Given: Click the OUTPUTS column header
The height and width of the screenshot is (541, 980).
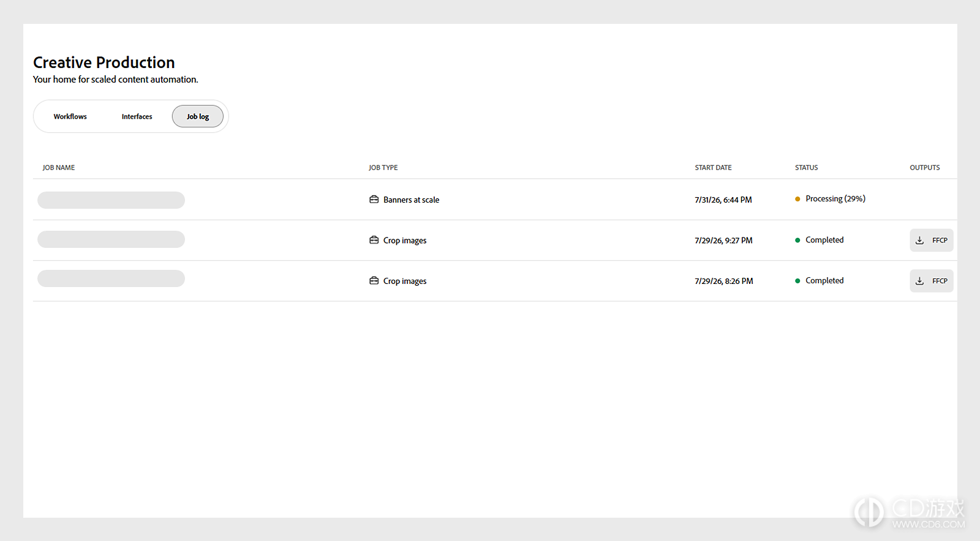Looking at the screenshot, I should pos(925,168).
